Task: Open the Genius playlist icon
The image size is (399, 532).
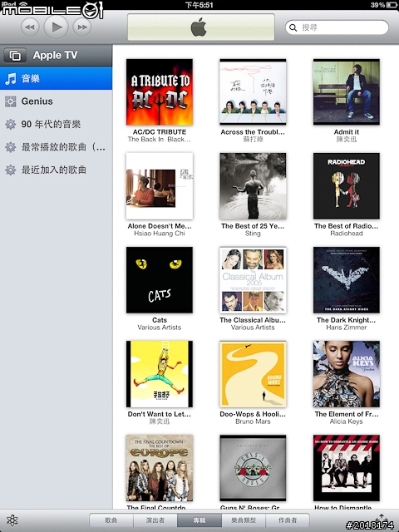Action: 11,101
